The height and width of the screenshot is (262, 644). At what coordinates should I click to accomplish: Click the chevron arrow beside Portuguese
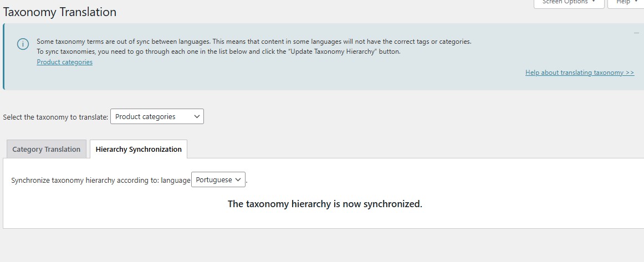pos(239,180)
